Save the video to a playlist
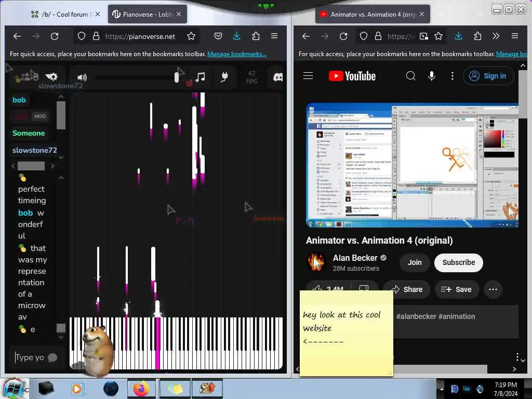The image size is (532, 399). pyautogui.click(x=456, y=289)
